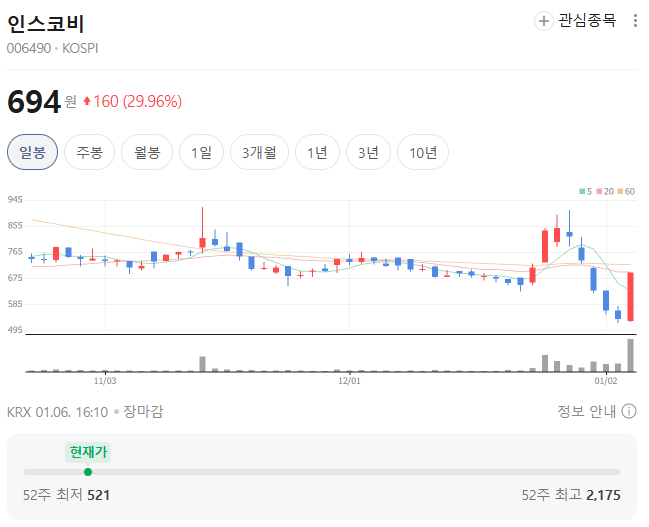Click the change value 160 (29.96%)
The height and width of the screenshot is (527, 649).
point(132,101)
